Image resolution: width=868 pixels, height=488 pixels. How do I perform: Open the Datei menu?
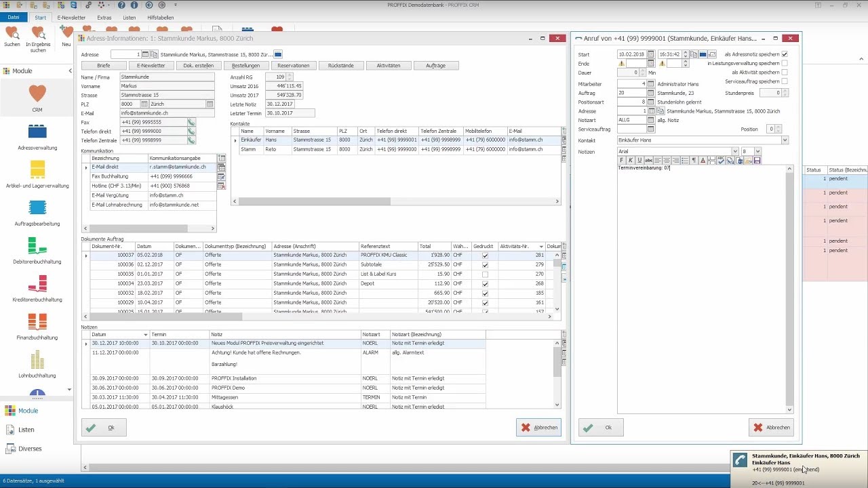coord(14,18)
